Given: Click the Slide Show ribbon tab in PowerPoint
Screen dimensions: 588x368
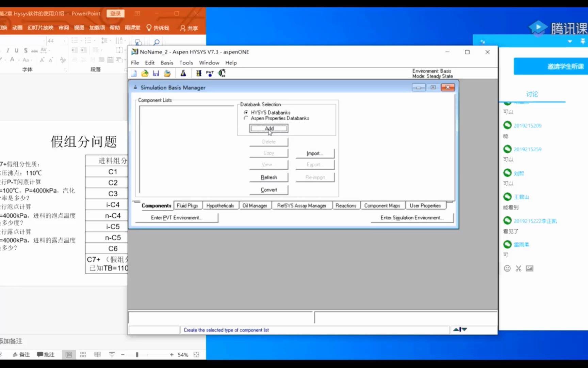Looking at the screenshot, I should pyautogui.click(x=40, y=28).
